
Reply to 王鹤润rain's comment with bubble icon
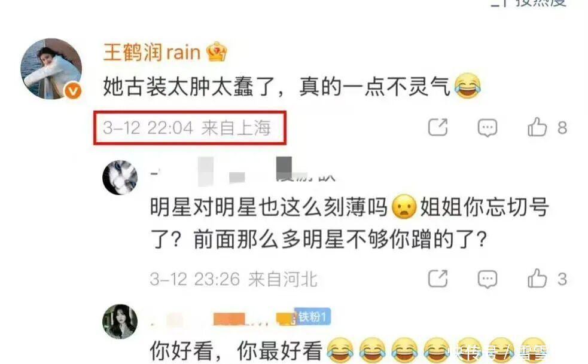487,128
